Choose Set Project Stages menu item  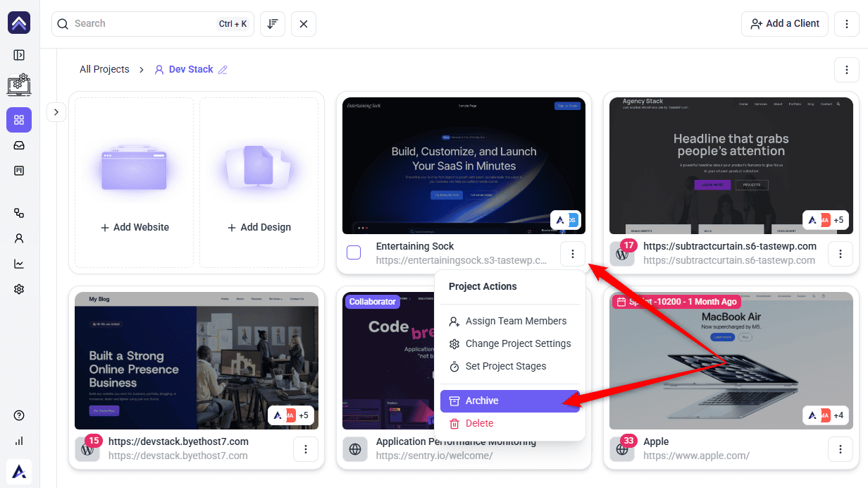point(510,366)
